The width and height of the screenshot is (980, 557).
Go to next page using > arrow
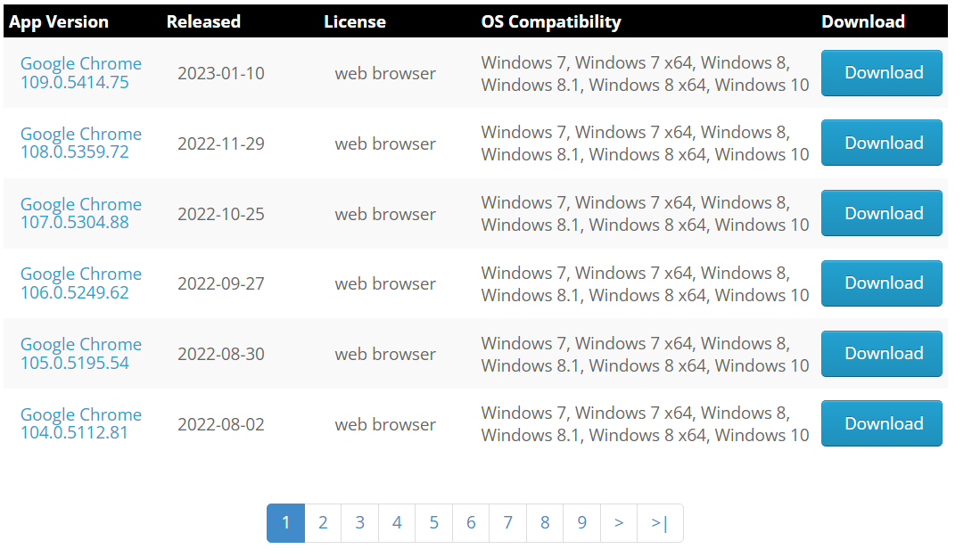tap(619, 523)
